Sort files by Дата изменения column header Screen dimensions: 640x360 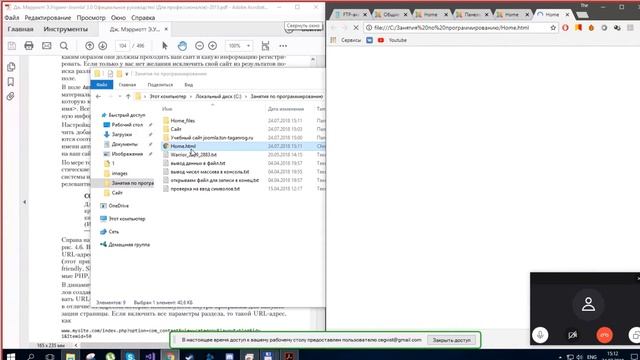pyautogui.click(x=286, y=109)
